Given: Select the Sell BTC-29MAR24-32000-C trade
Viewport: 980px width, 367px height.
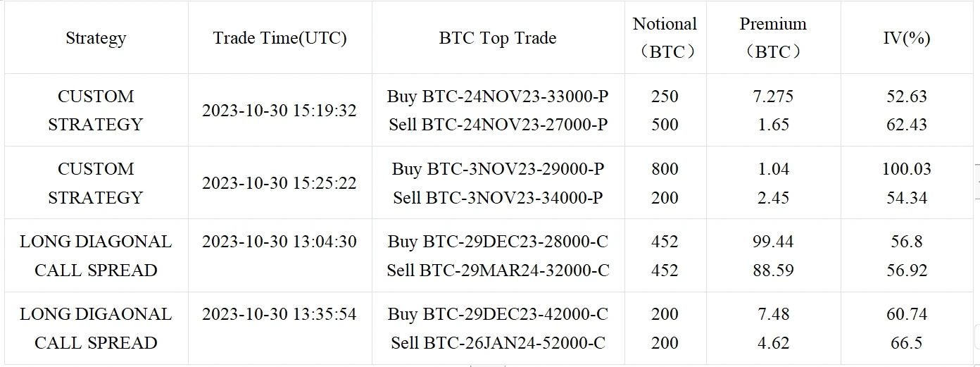Looking at the screenshot, I should (498, 270).
